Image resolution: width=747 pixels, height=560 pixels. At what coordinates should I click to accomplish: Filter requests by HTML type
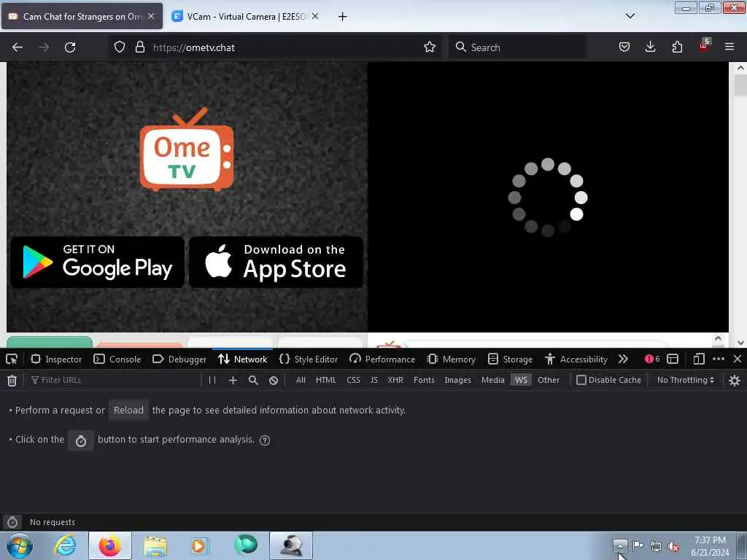coord(326,380)
